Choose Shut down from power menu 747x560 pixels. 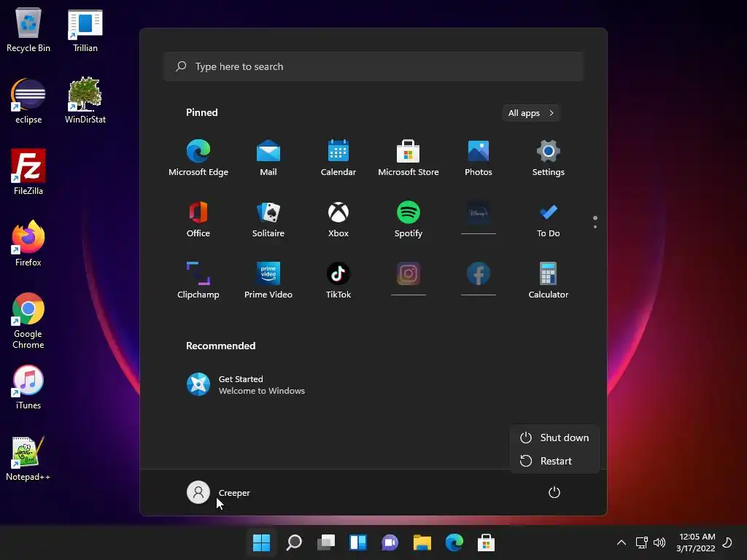(x=554, y=437)
